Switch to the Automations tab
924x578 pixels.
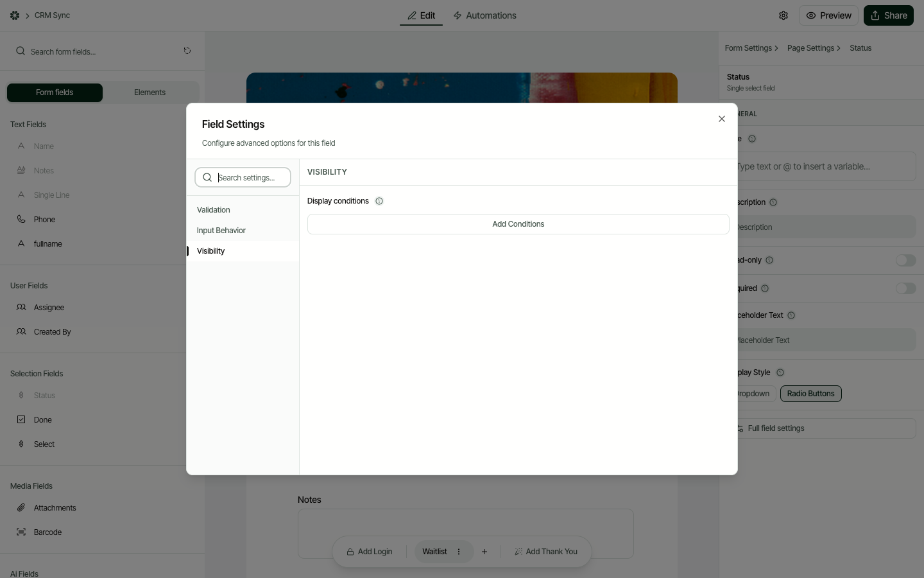[484, 15]
